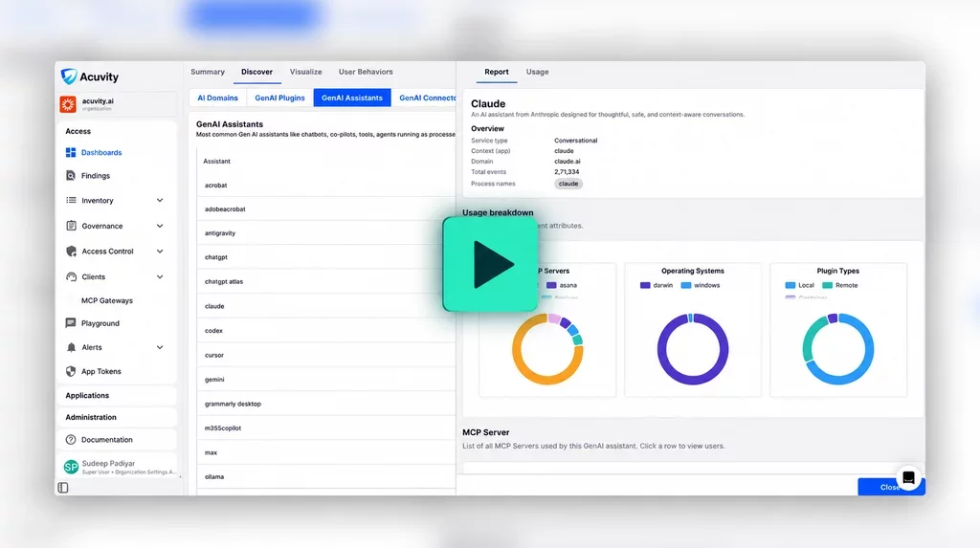
Task: Open MCP Gateways in sidebar
Action: pos(107,300)
